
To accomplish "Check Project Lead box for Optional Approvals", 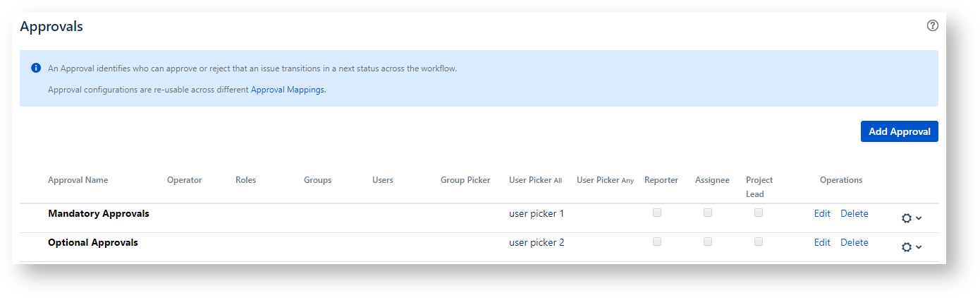I will [759, 242].
